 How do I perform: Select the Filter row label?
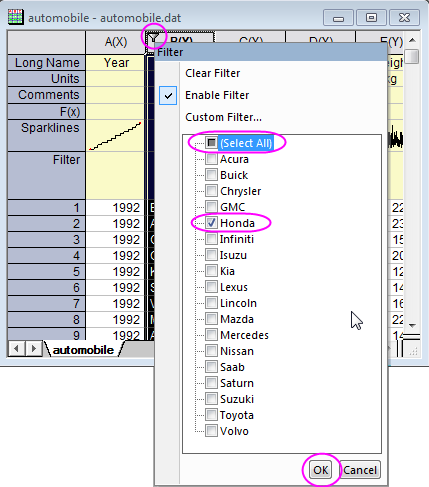pyautogui.click(x=46, y=175)
